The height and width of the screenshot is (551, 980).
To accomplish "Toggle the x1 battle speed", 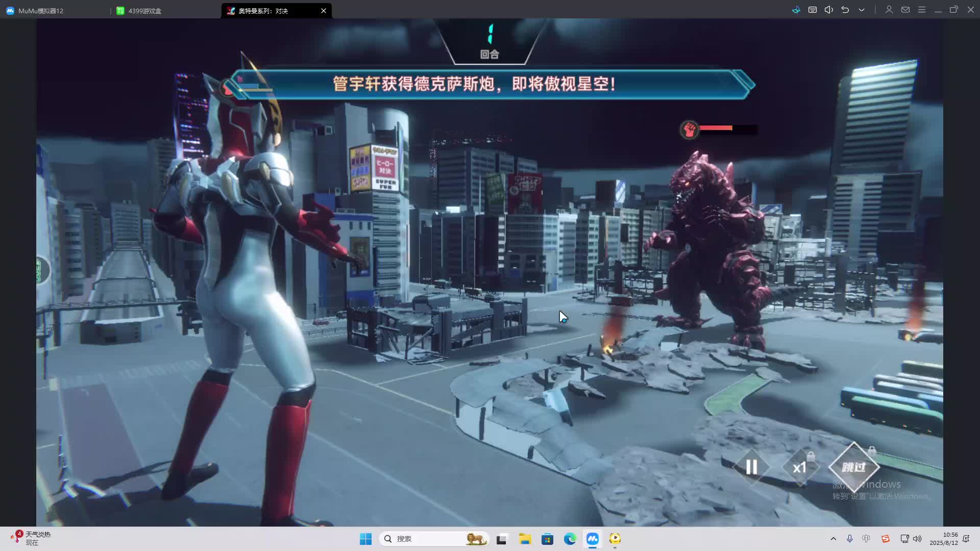I will tap(799, 467).
